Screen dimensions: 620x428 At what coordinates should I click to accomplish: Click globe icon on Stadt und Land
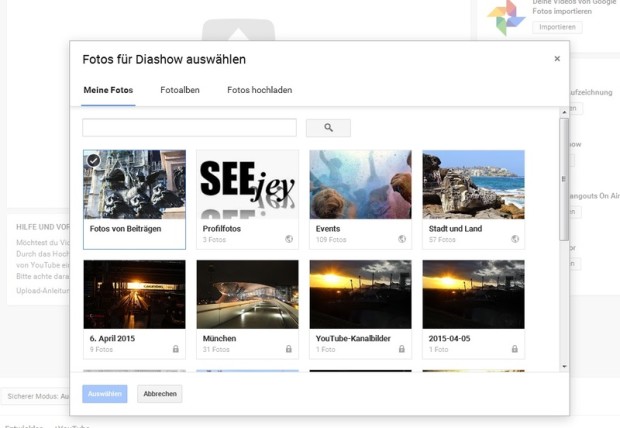(x=515, y=239)
